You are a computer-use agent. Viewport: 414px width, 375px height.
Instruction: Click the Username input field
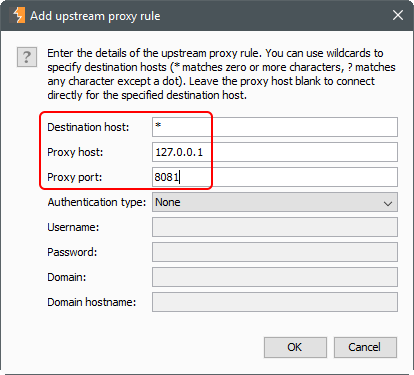(275, 227)
